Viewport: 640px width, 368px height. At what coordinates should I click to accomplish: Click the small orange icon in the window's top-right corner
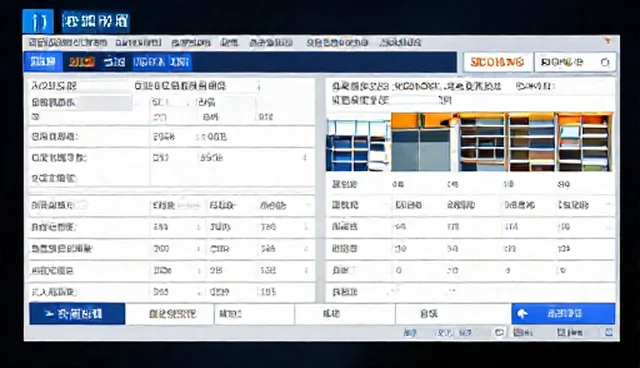[608, 40]
